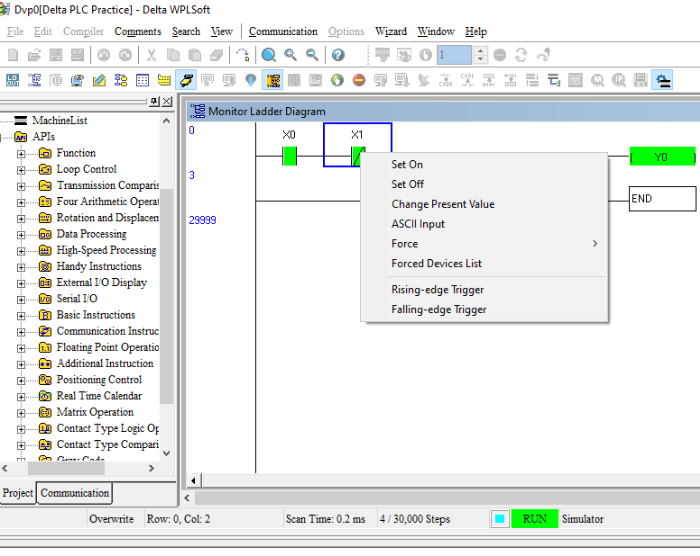Increment the toolbar number spinner up arrow

pyautogui.click(x=480, y=51)
